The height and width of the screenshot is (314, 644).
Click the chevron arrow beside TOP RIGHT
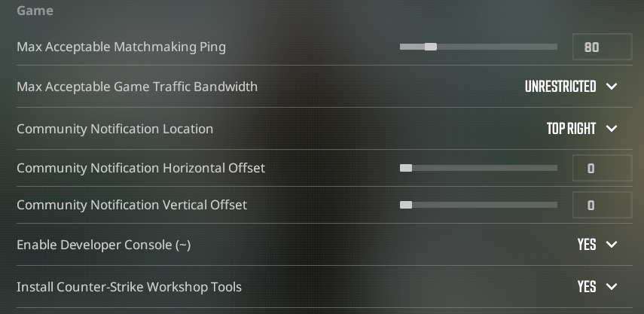(612, 129)
